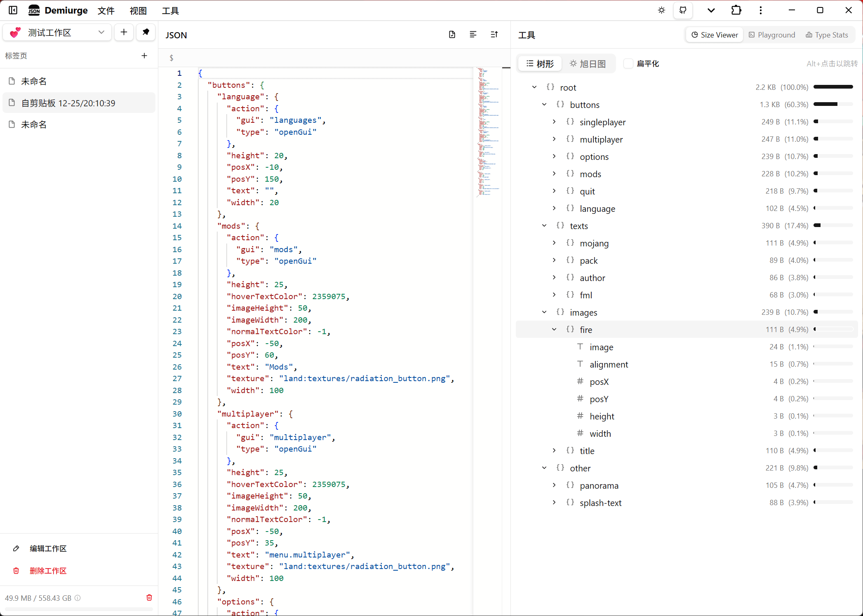Pin the workspace with the pin icon

click(x=146, y=32)
